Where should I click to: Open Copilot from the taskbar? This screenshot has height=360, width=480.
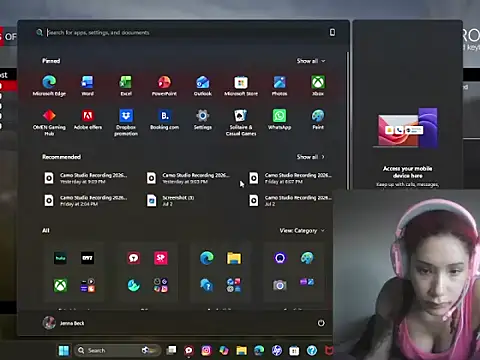click(x=224, y=350)
